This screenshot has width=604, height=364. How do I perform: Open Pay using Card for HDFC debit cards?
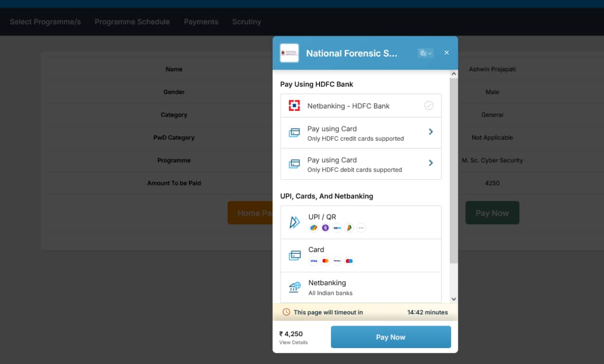coord(361,164)
